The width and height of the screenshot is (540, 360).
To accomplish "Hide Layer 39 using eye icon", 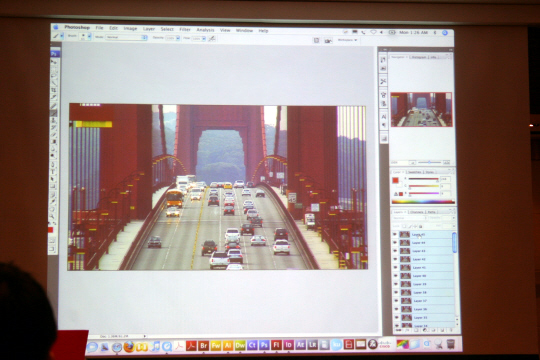I will 396,284.
